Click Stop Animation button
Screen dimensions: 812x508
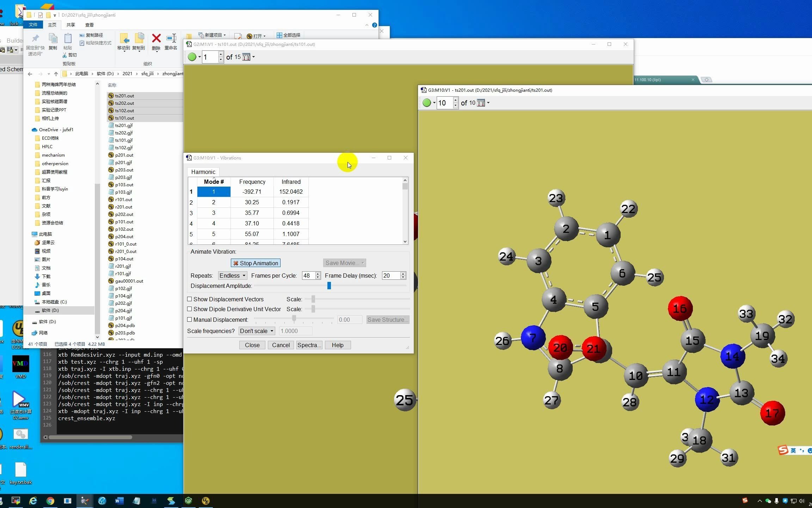(256, 263)
